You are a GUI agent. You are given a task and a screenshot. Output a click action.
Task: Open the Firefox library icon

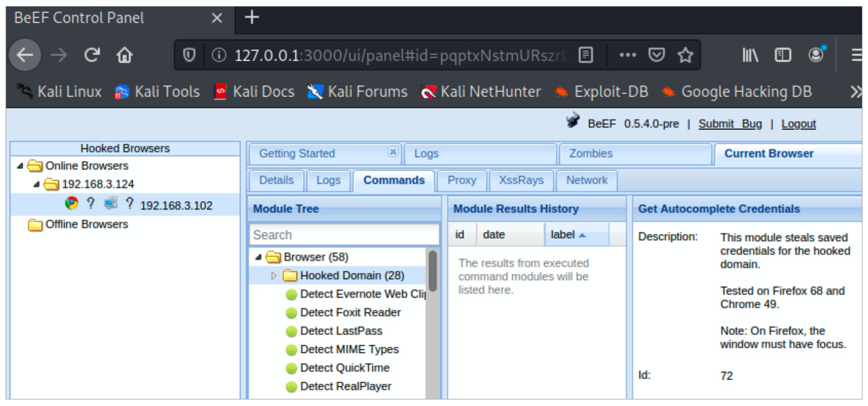pyautogui.click(x=750, y=55)
